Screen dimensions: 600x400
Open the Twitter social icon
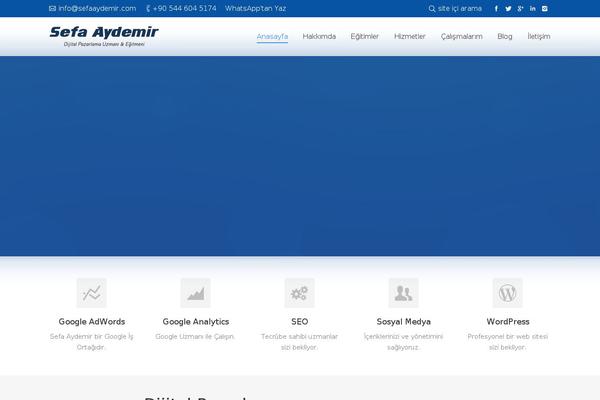point(508,8)
